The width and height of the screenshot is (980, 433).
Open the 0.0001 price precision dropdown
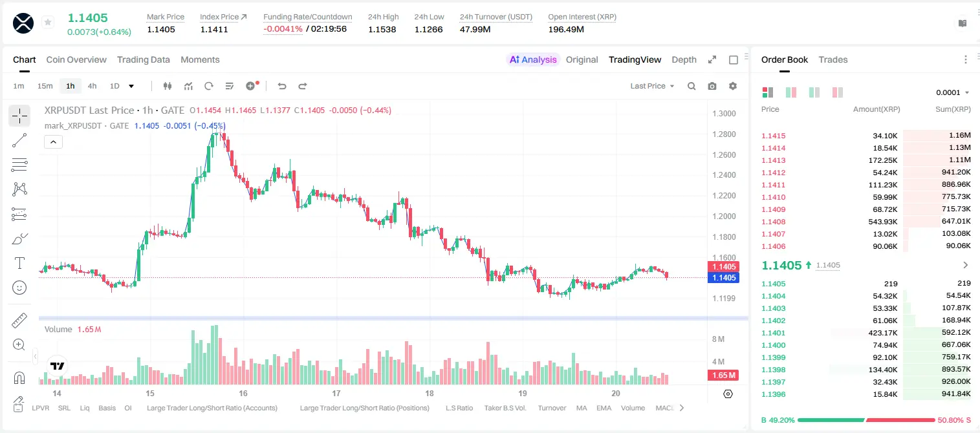pyautogui.click(x=952, y=92)
